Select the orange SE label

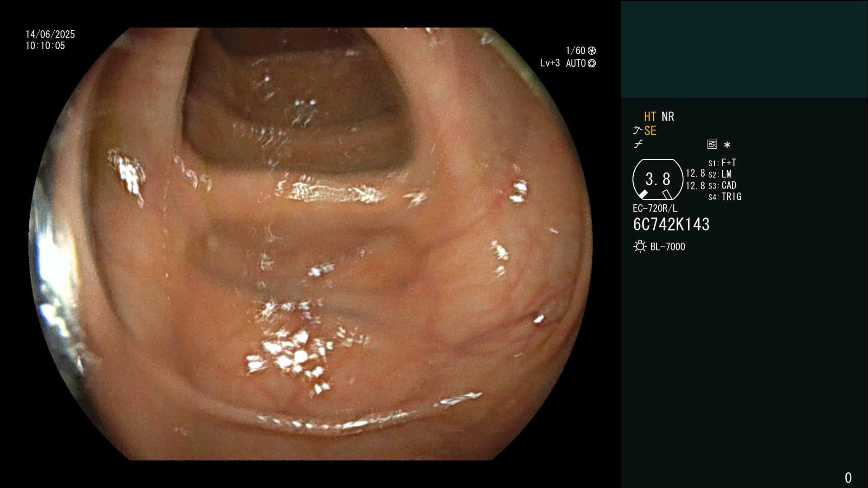[x=650, y=131]
